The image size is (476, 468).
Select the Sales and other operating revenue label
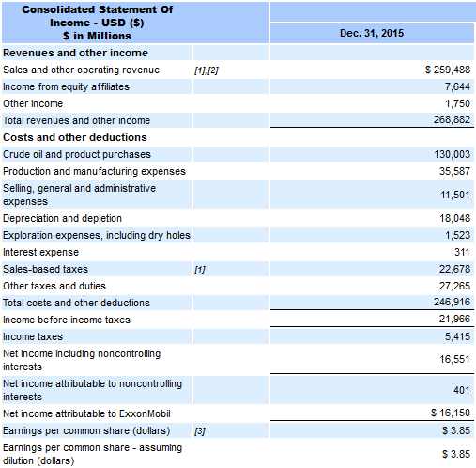[x=82, y=70]
